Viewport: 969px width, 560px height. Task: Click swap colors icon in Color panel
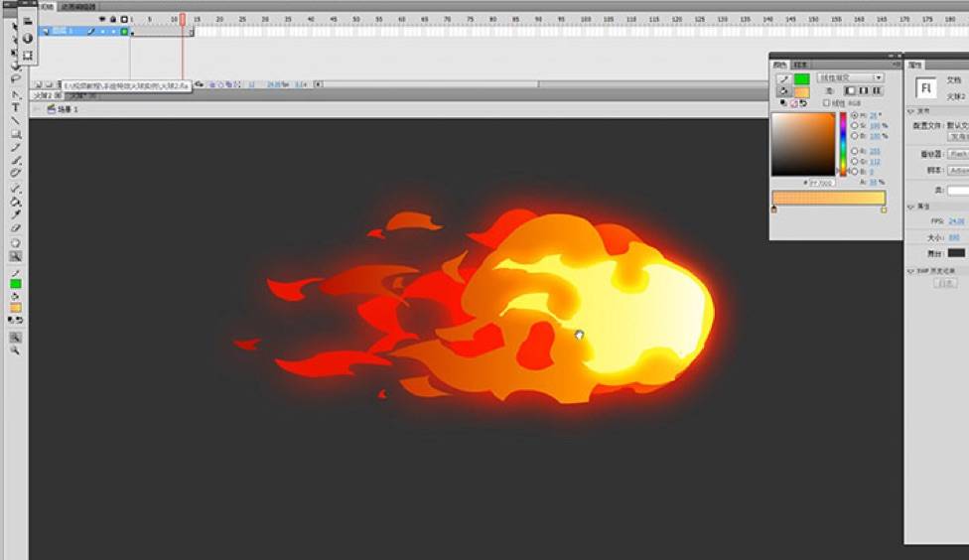(x=803, y=103)
